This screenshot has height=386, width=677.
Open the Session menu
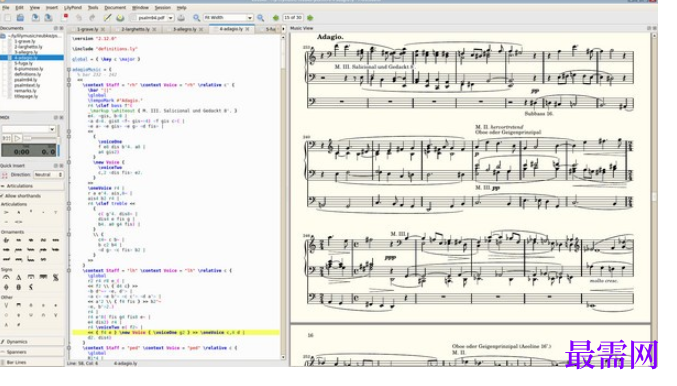tap(163, 8)
